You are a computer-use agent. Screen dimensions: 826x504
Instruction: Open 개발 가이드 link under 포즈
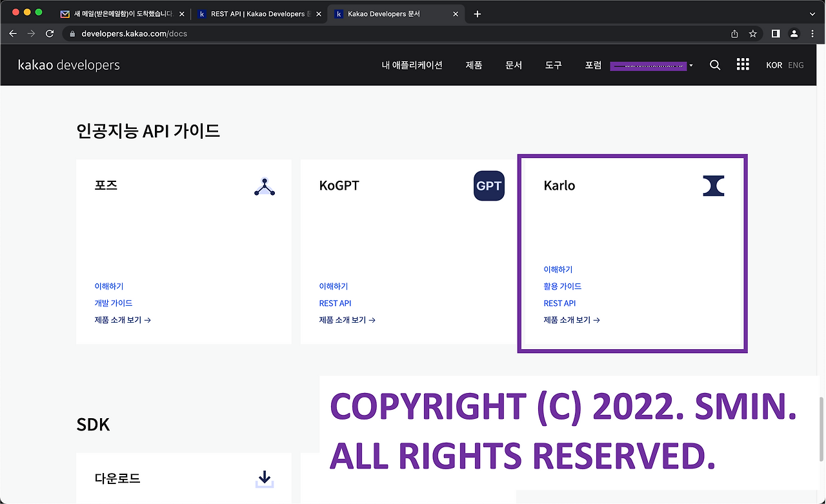pos(113,303)
